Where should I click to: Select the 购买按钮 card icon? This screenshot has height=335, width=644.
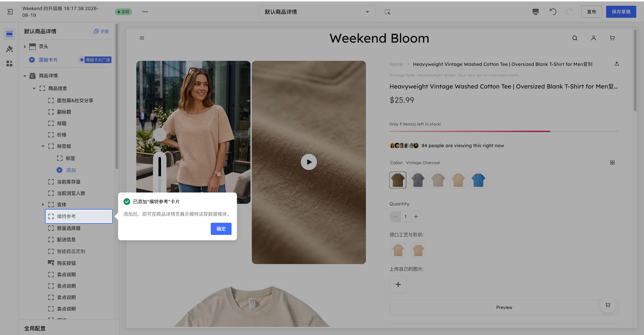click(51, 263)
